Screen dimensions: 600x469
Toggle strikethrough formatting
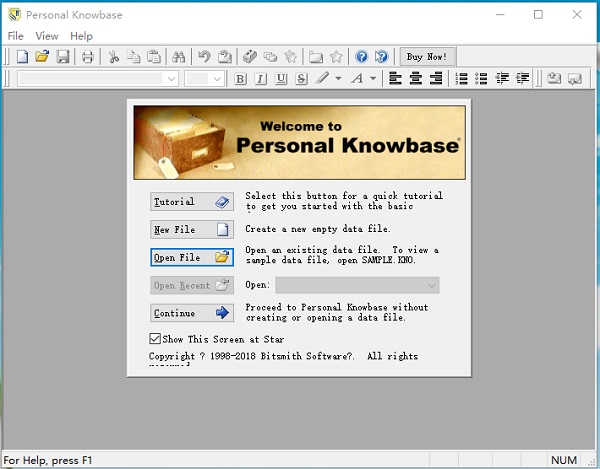[x=301, y=79]
